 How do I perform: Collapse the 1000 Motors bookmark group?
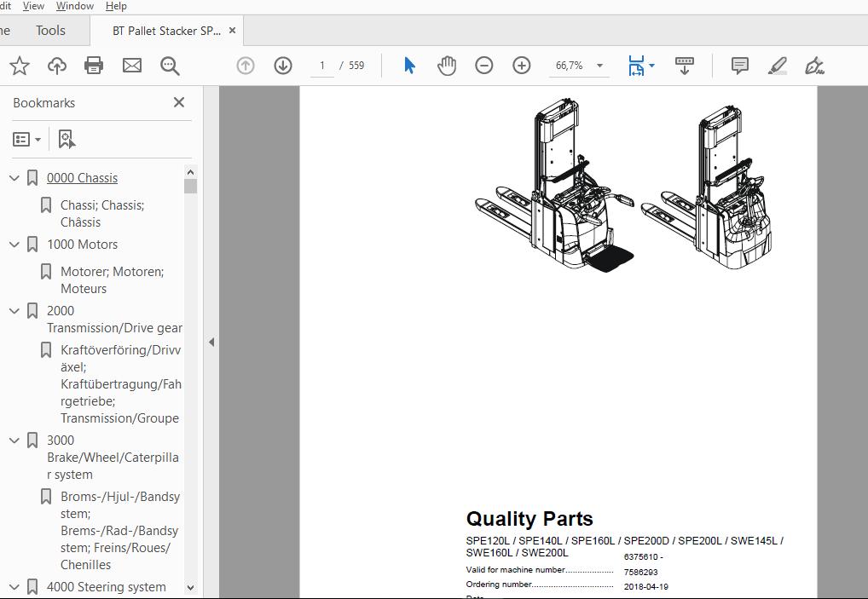coord(14,245)
